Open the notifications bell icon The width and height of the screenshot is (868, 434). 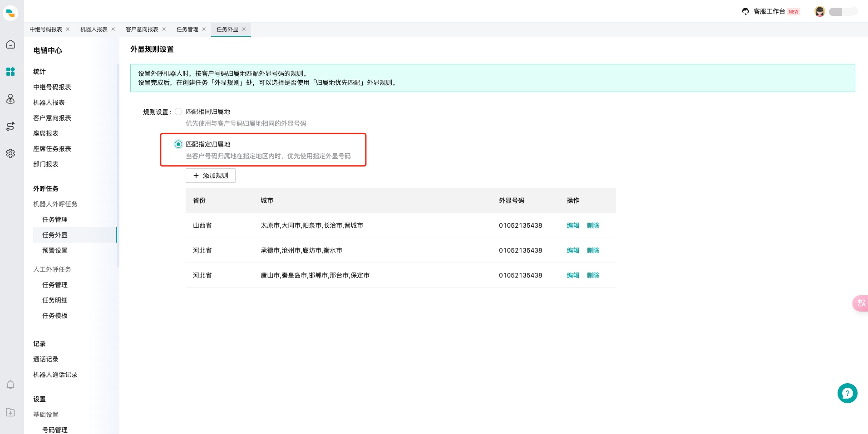click(x=10, y=385)
